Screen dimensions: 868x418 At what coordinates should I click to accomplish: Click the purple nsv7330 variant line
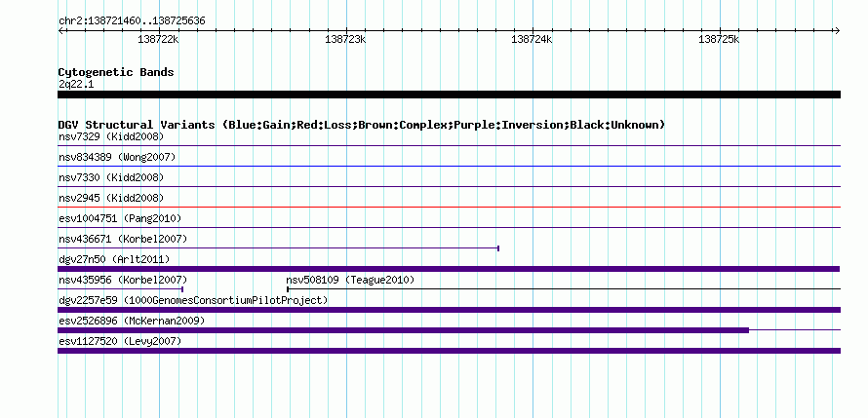point(449,186)
